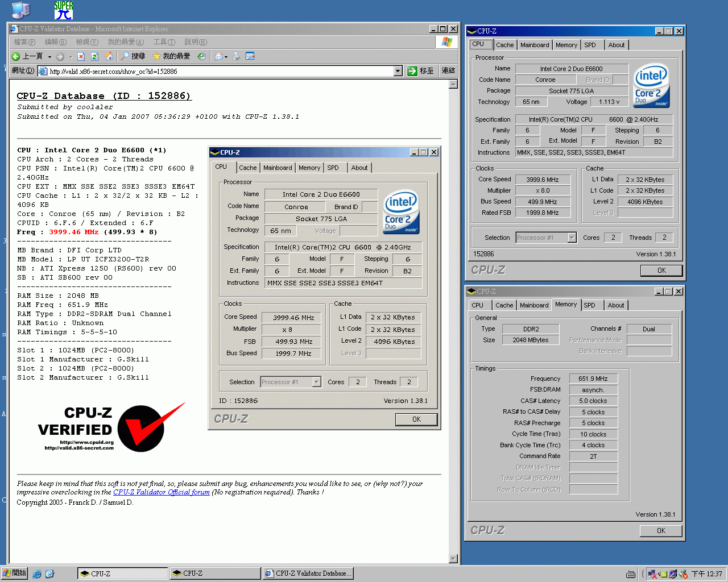Switch to About tab in upper CPU-Z window
The image size is (728, 582).
617,45
